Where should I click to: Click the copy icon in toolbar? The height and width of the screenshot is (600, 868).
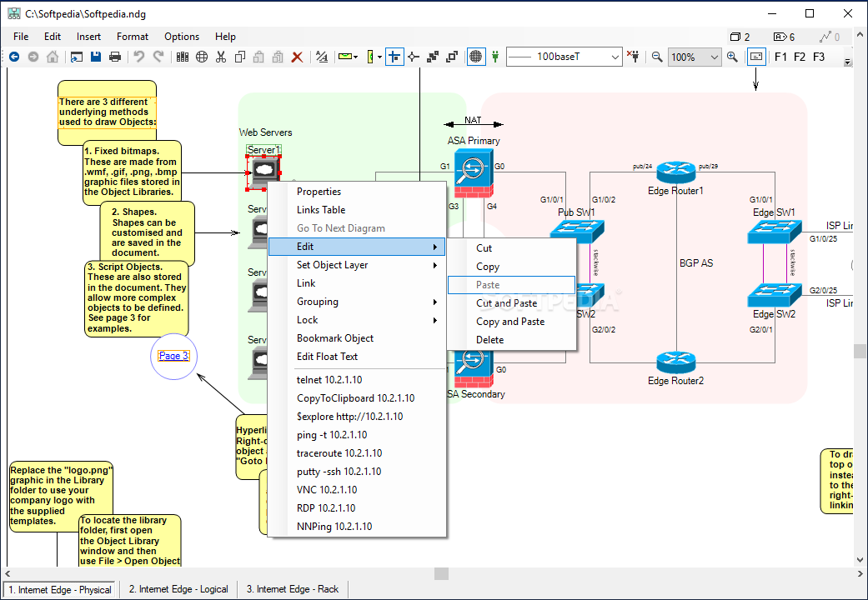(x=239, y=57)
